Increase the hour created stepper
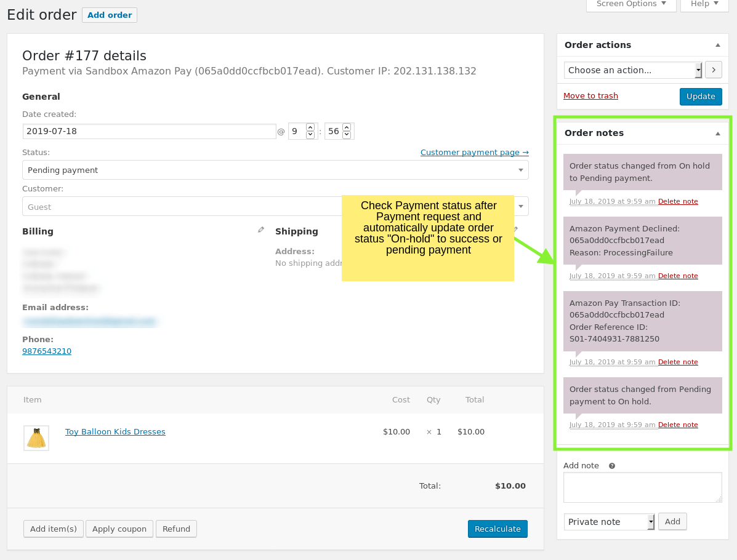737x560 pixels. [x=310, y=127]
